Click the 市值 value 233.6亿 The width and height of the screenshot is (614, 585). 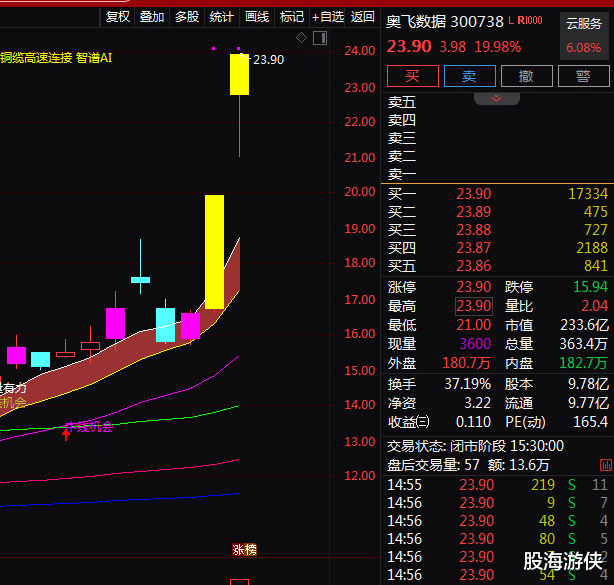pyautogui.click(x=584, y=325)
